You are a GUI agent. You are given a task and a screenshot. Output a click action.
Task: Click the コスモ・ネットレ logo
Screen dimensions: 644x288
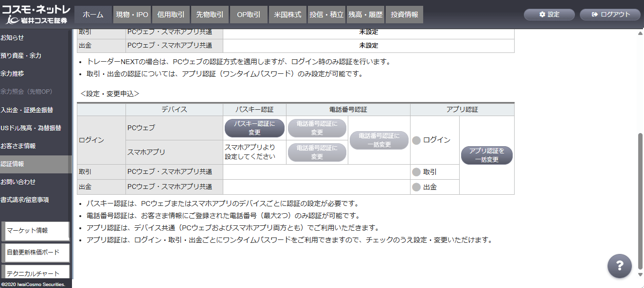point(36,15)
